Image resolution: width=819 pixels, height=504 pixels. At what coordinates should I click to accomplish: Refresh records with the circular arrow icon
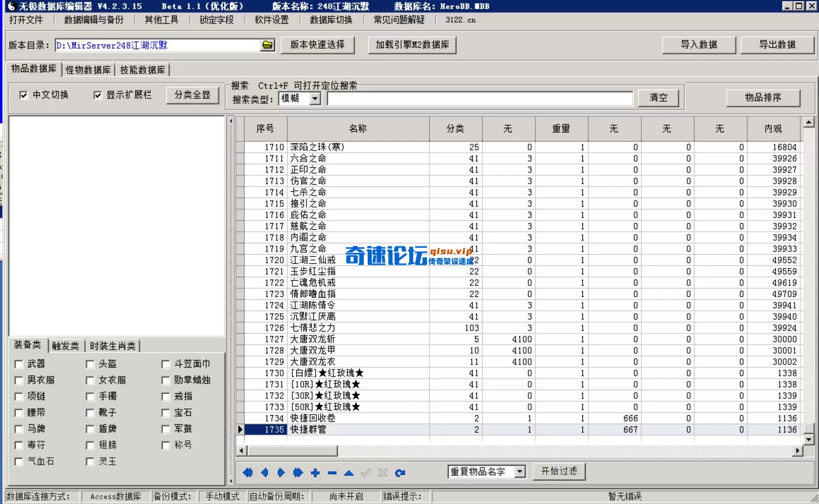click(401, 472)
